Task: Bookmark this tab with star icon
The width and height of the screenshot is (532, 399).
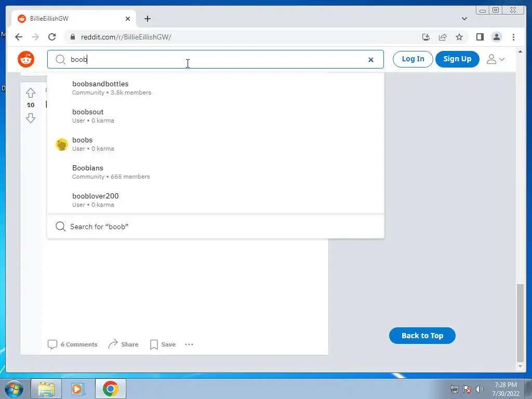Action: tap(459, 37)
